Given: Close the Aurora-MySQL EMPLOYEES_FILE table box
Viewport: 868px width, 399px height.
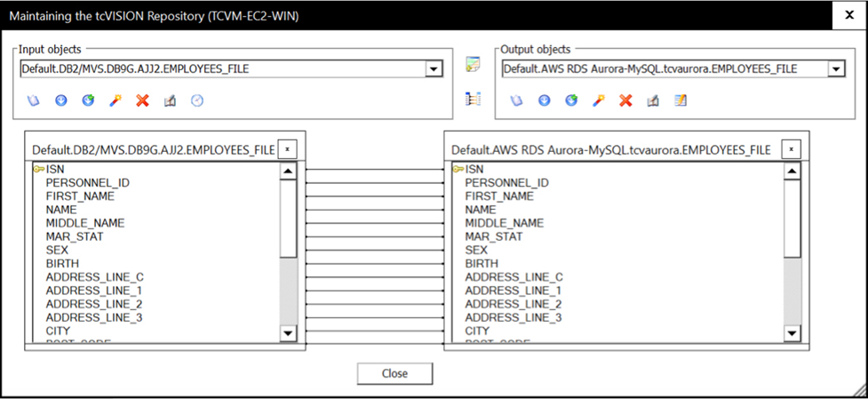Looking at the screenshot, I should click(x=791, y=149).
